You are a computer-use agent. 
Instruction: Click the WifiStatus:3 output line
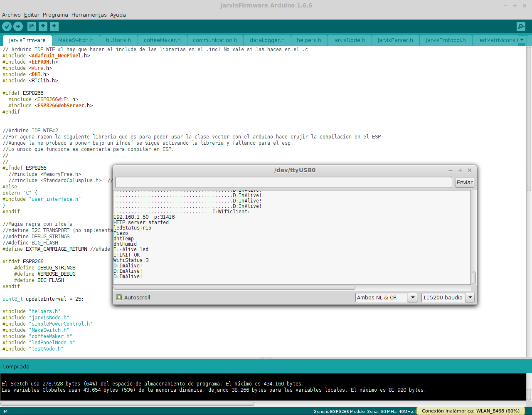point(131,260)
